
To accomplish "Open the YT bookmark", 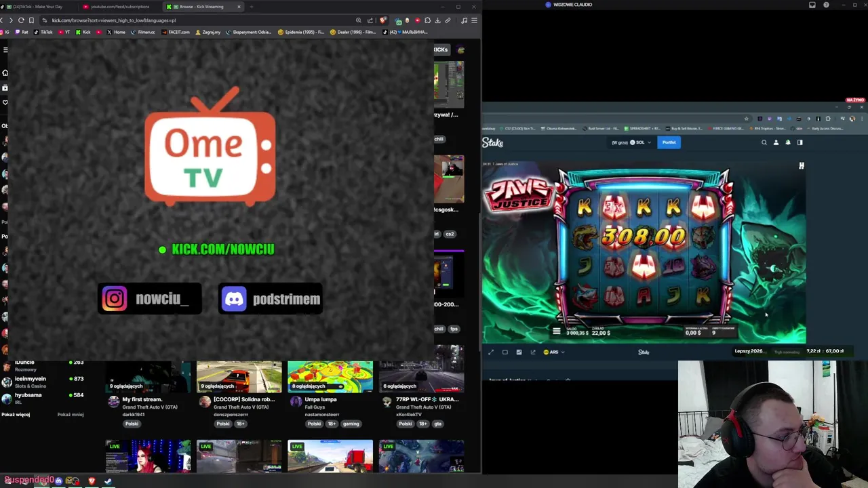I will tap(64, 32).
